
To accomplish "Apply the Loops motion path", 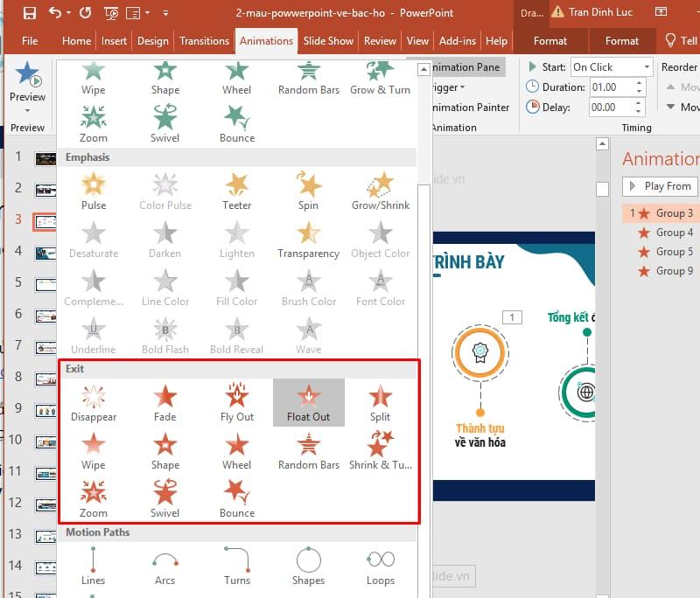I will (x=380, y=565).
